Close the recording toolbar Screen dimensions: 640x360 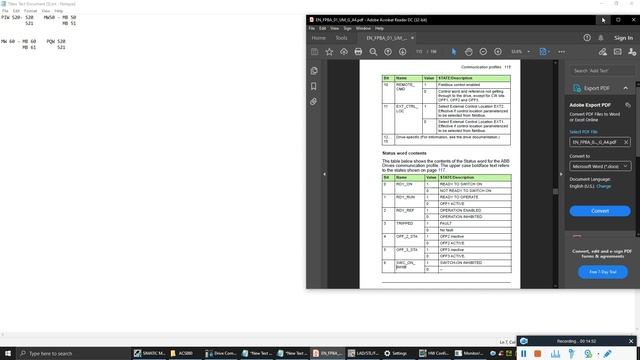coord(631,341)
